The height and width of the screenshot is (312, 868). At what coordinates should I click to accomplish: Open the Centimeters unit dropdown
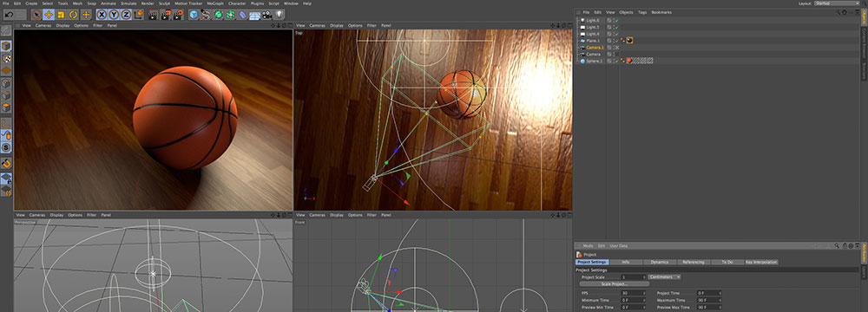click(664, 276)
